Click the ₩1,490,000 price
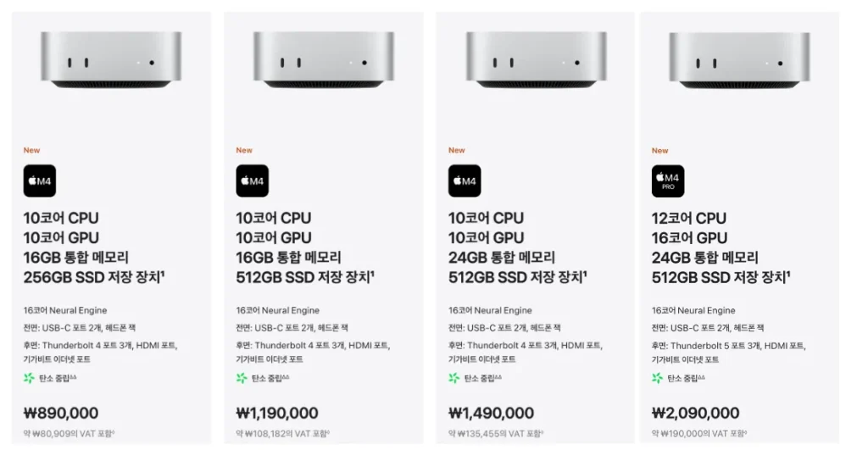Image resolution: width=868 pixels, height=450 pixels. (x=492, y=414)
